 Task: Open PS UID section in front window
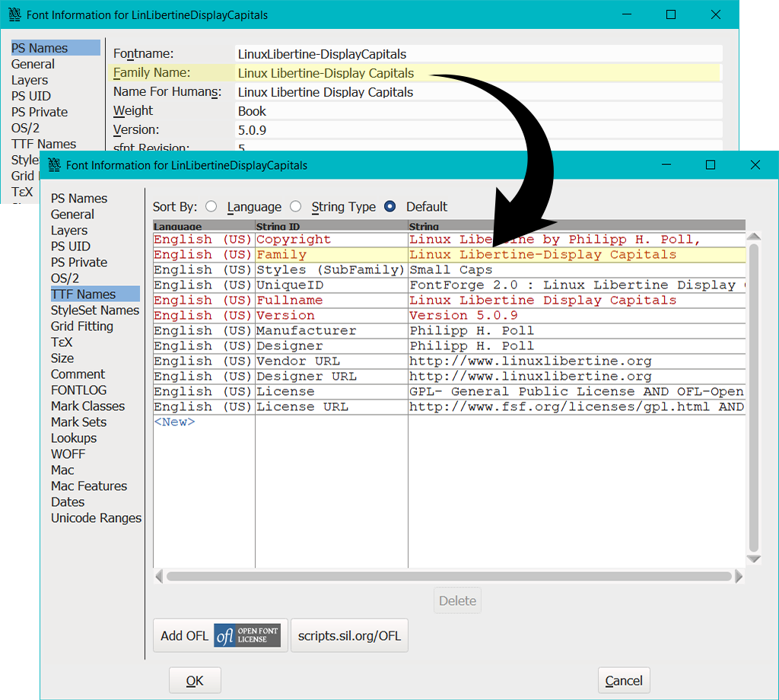coord(71,246)
